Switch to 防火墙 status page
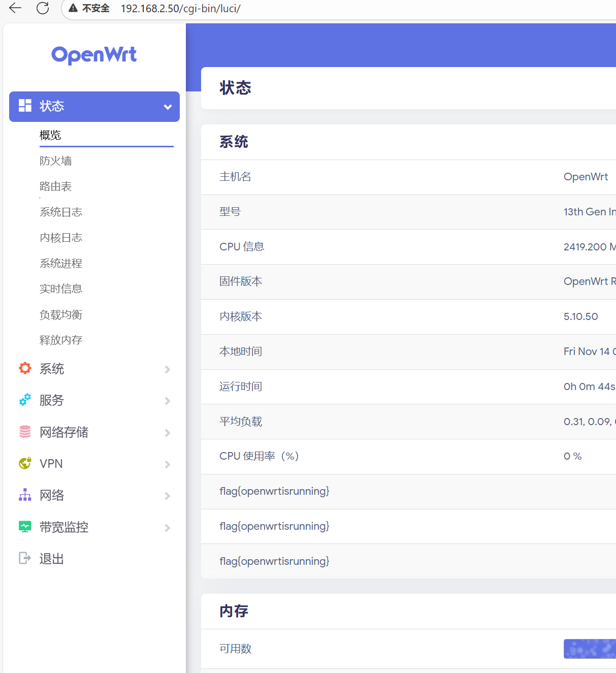 click(56, 161)
